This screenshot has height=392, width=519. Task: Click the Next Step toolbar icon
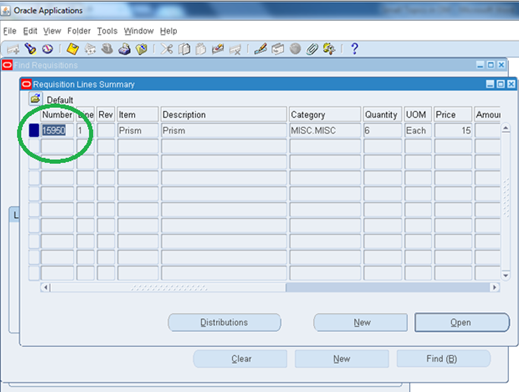pyautogui.click(x=90, y=49)
